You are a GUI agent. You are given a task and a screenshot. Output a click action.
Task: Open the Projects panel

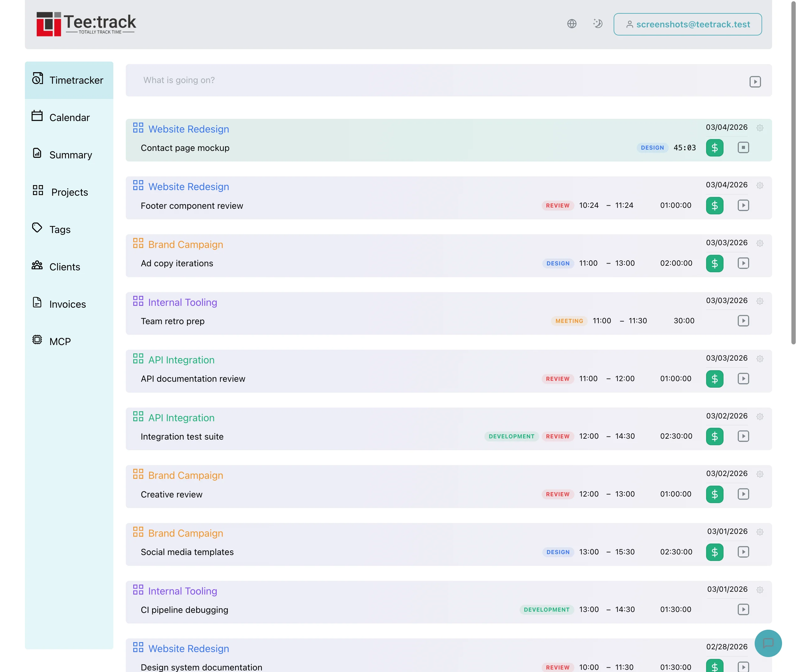(69, 192)
